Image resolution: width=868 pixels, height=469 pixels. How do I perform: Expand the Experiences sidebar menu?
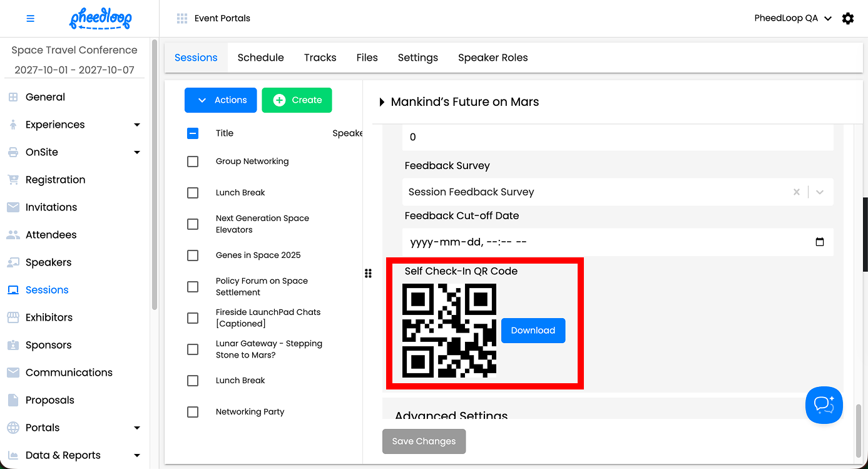point(137,125)
